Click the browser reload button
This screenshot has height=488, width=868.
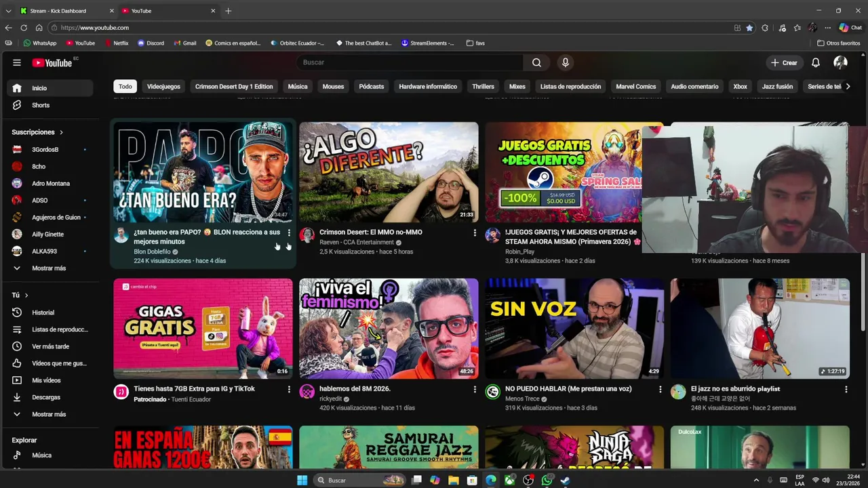[x=24, y=28]
